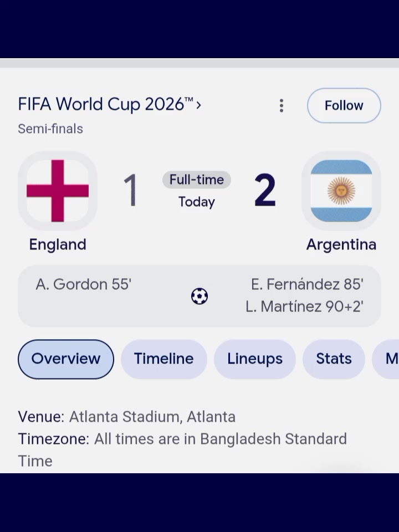This screenshot has width=399, height=532.
Task: Click the chevron after FIFA World Cup 2026
Action: pyautogui.click(x=199, y=105)
